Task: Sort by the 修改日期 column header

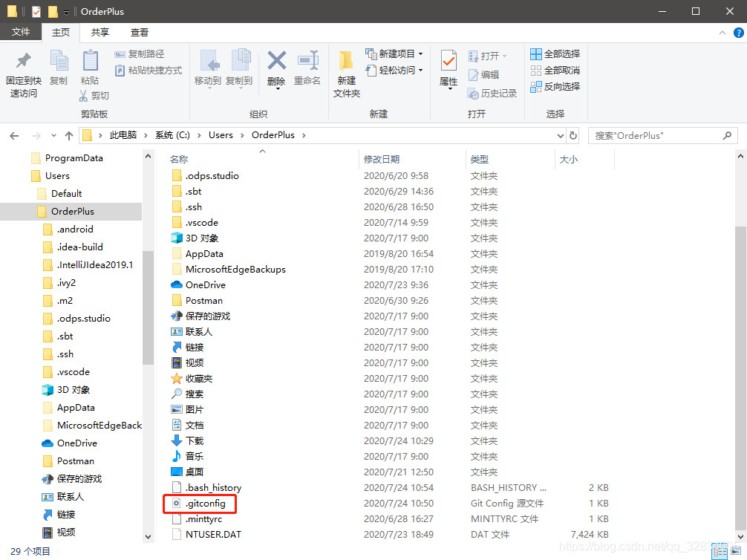Action: 382,159
